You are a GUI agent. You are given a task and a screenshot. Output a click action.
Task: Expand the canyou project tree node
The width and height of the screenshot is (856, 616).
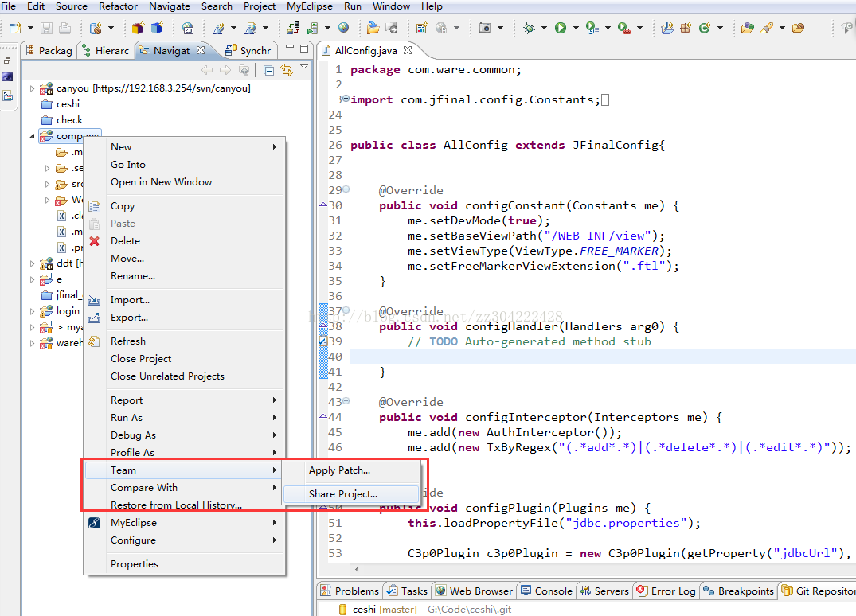click(x=32, y=88)
